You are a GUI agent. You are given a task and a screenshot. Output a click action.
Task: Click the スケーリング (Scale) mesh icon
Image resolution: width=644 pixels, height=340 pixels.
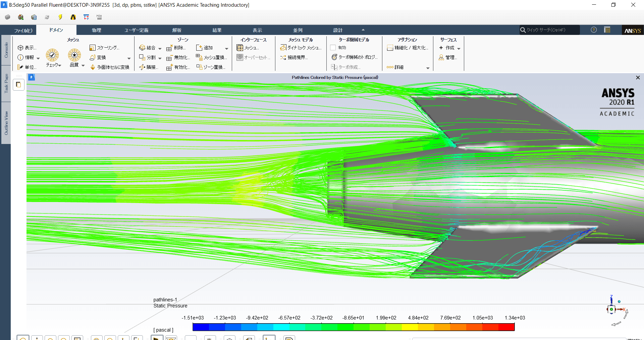tap(93, 48)
